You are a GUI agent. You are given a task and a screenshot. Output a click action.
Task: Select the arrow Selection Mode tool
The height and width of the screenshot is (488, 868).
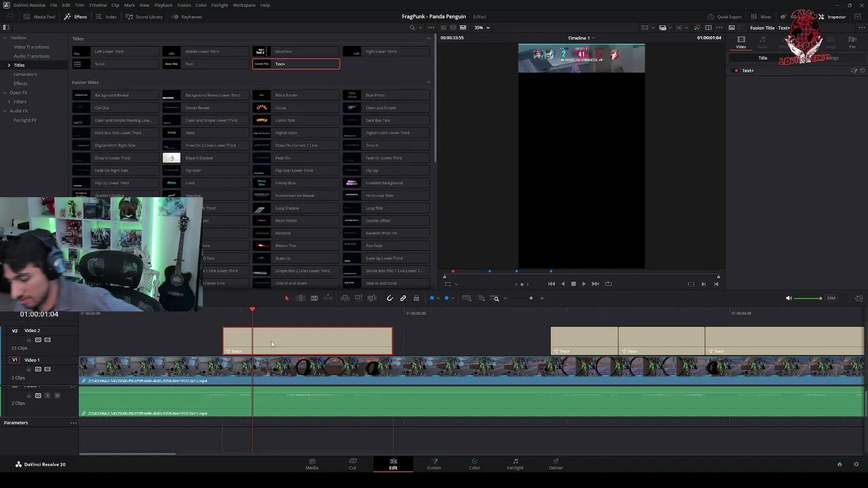click(x=286, y=298)
